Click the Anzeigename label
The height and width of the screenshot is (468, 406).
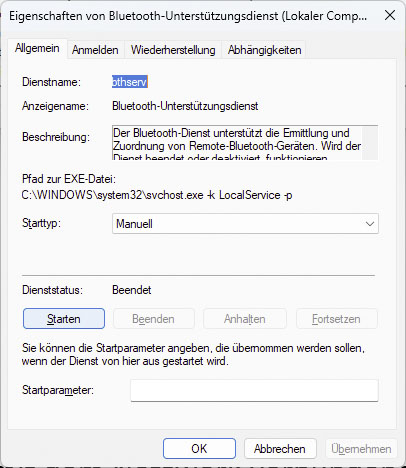(55, 106)
